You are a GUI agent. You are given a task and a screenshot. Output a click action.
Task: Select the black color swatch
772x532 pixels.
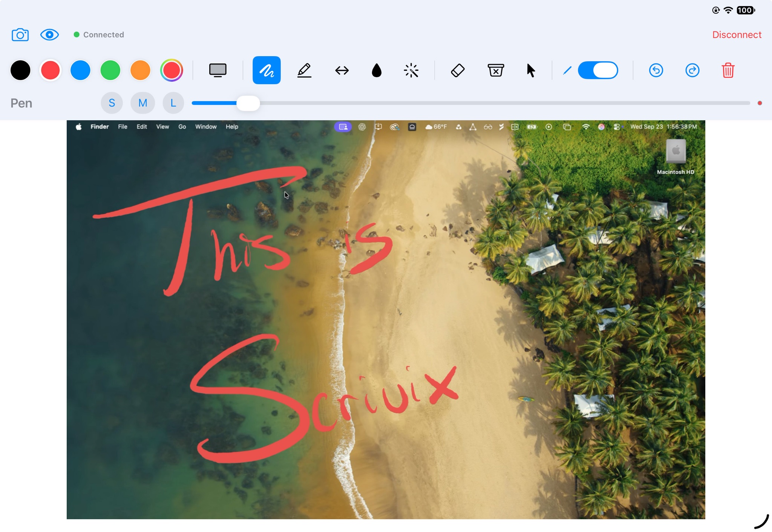pyautogui.click(x=20, y=70)
